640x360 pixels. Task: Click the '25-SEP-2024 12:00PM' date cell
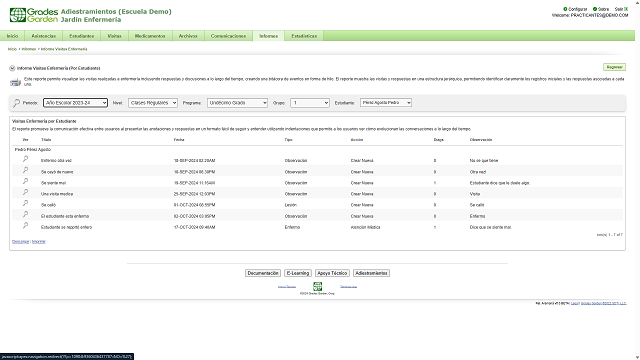click(194, 194)
